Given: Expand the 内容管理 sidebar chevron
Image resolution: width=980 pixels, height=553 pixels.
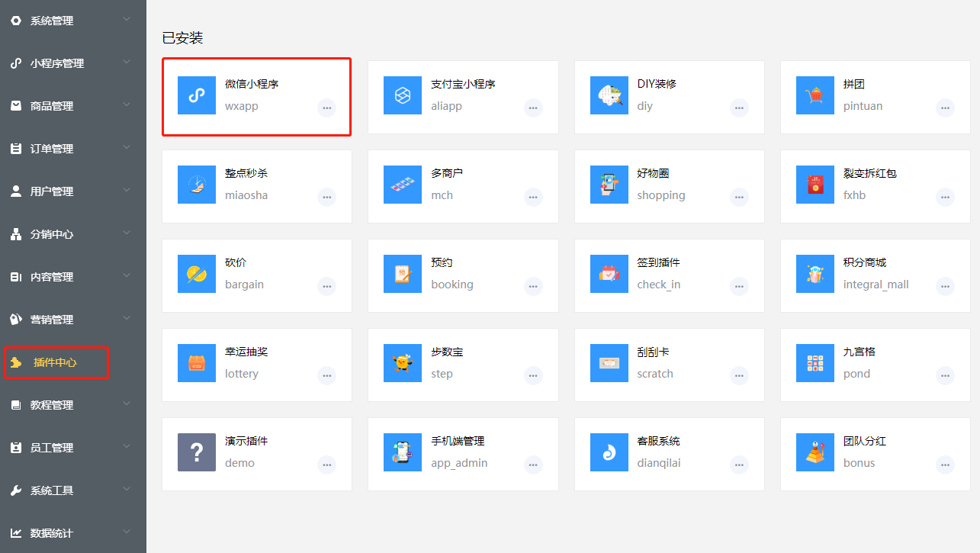Looking at the screenshot, I should [127, 275].
